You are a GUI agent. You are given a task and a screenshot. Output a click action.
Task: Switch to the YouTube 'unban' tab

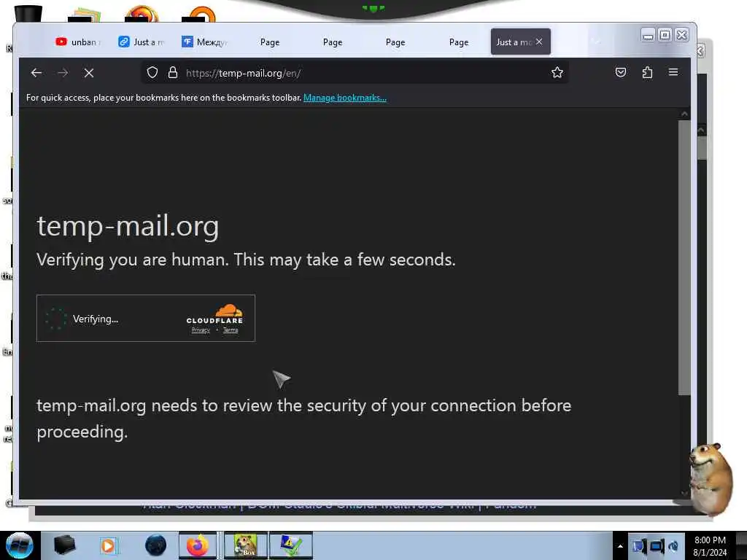[77, 42]
